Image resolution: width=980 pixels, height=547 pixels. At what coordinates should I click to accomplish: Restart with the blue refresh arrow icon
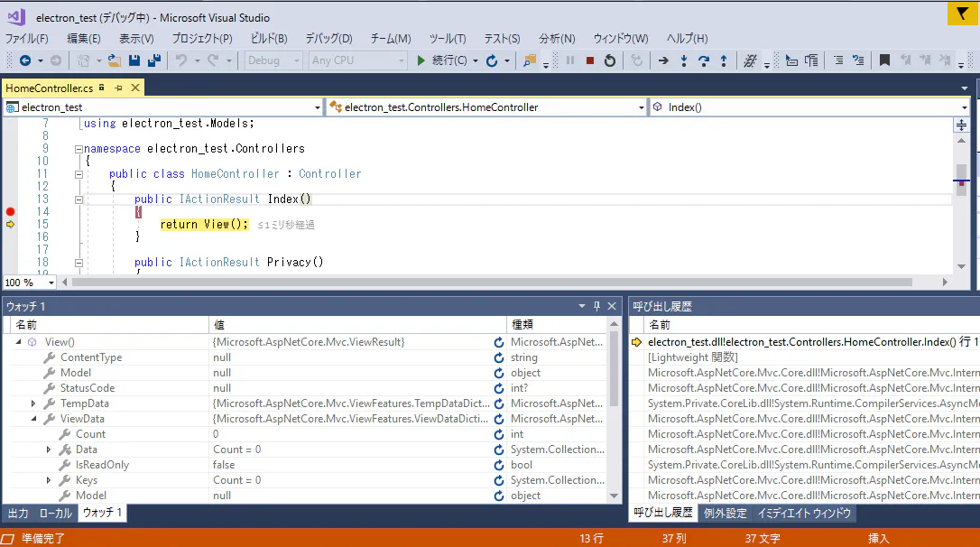(x=492, y=60)
